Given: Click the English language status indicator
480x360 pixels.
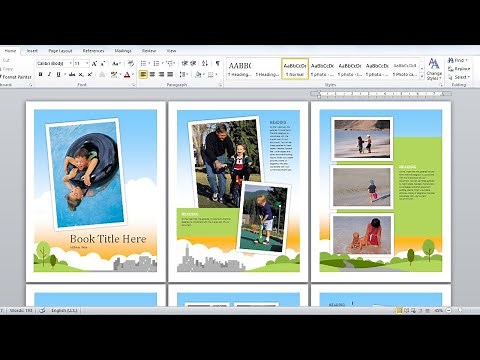Looking at the screenshot, I should point(64,310).
